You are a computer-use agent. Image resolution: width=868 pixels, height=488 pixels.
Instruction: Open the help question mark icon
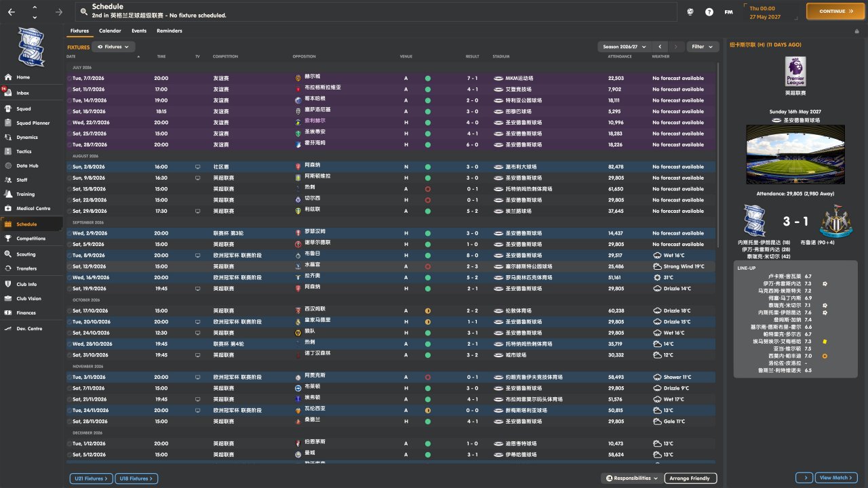[x=709, y=12]
